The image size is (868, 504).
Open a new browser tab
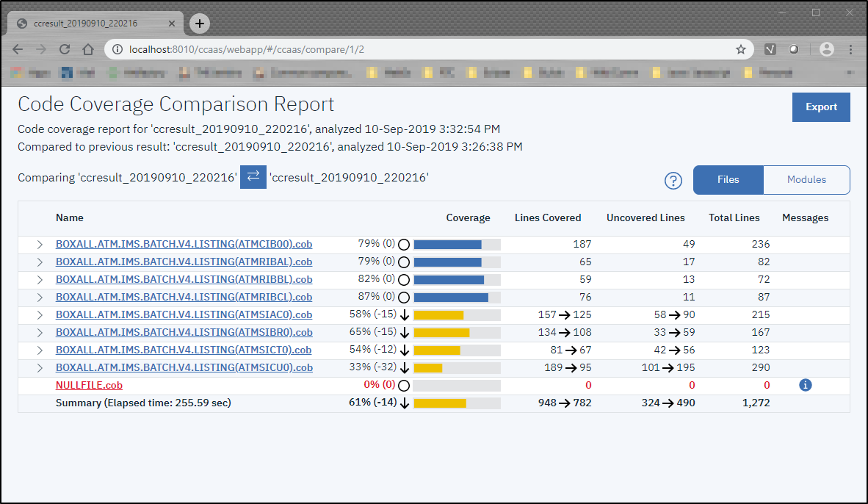coord(199,23)
